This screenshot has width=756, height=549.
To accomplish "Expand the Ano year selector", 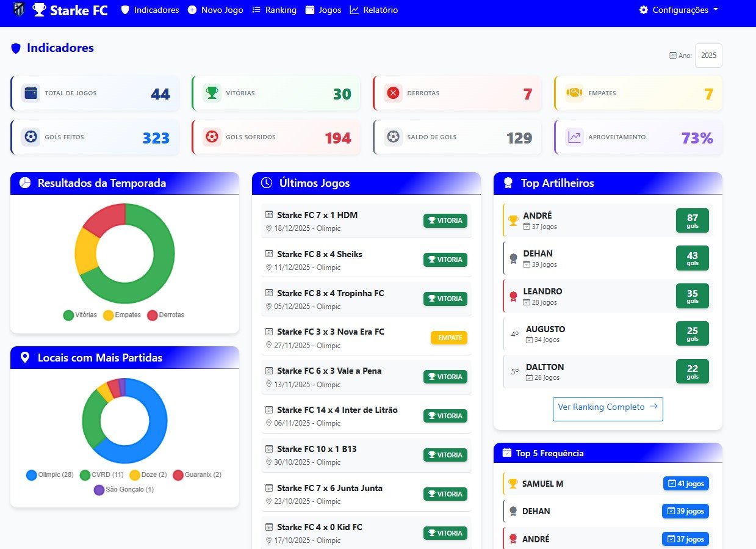I will pos(708,55).
